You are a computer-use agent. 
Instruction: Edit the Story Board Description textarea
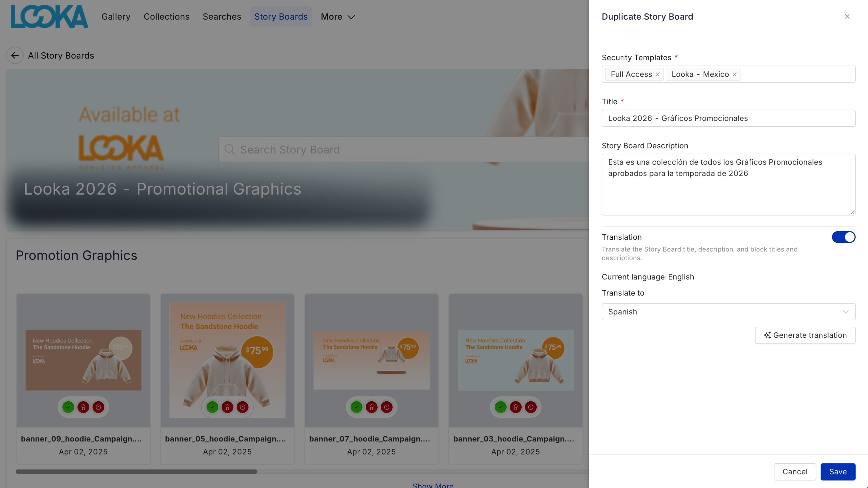(x=729, y=184)
